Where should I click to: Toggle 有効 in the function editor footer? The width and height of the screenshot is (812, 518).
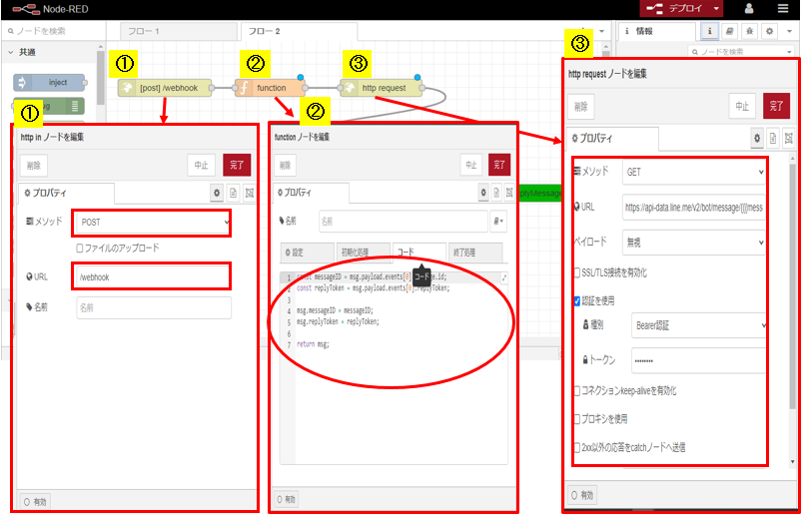[286, 499]
